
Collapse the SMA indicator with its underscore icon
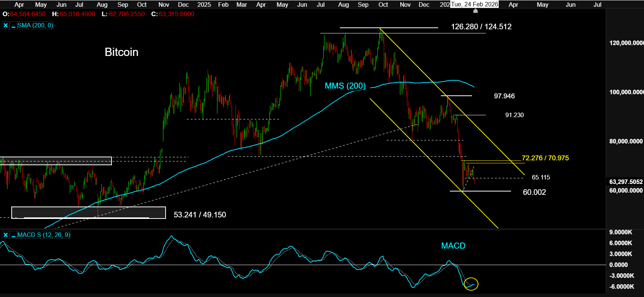tap(14, 26)
